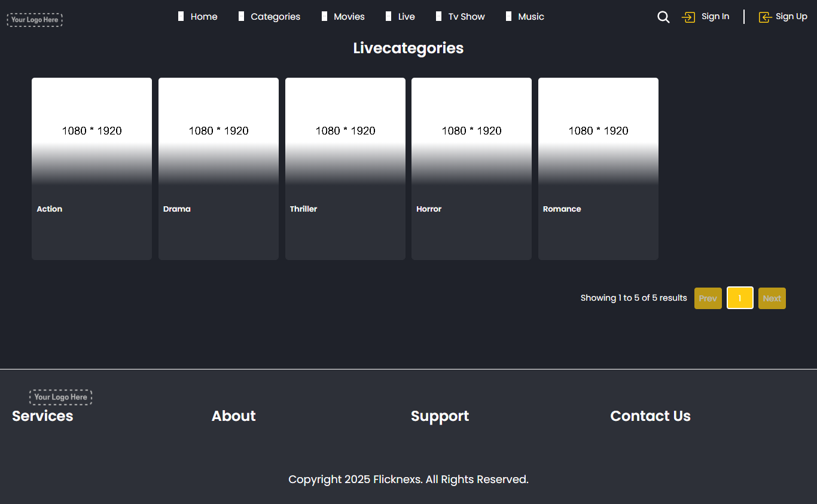Select the Romance category card
817x504 pixels.
point(598,169)
